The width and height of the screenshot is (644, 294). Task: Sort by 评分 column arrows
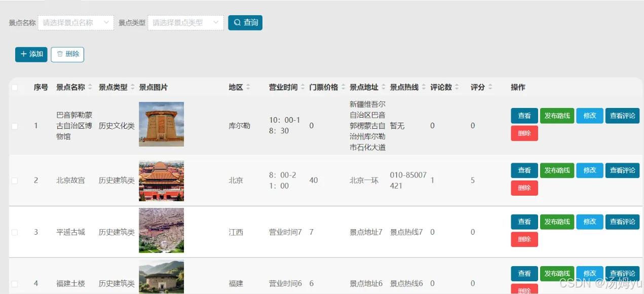(x=490, y=87)
